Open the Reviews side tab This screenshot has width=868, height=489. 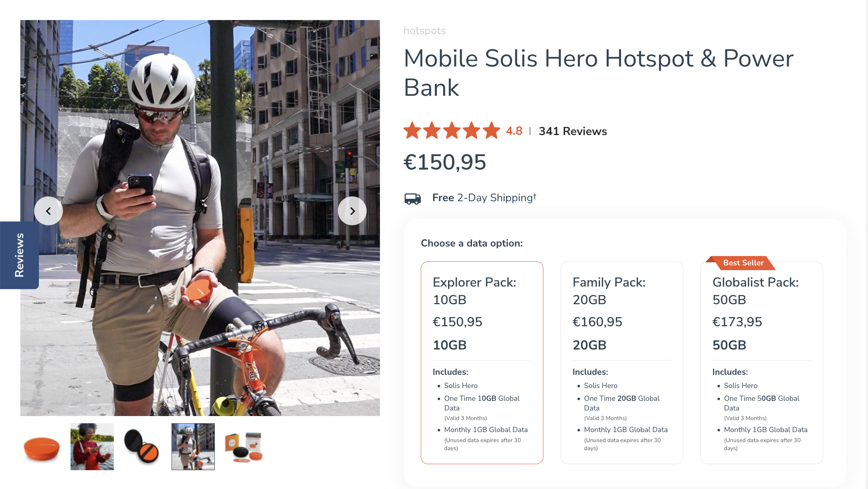point(19,255)
